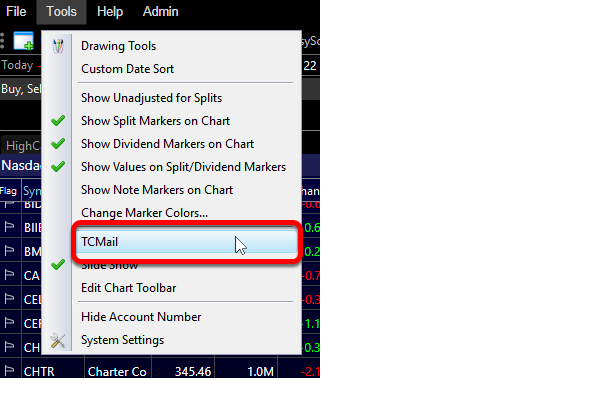610x416 pixels.
Task: Click the flag icon in BM row
Action: (9, 251)
